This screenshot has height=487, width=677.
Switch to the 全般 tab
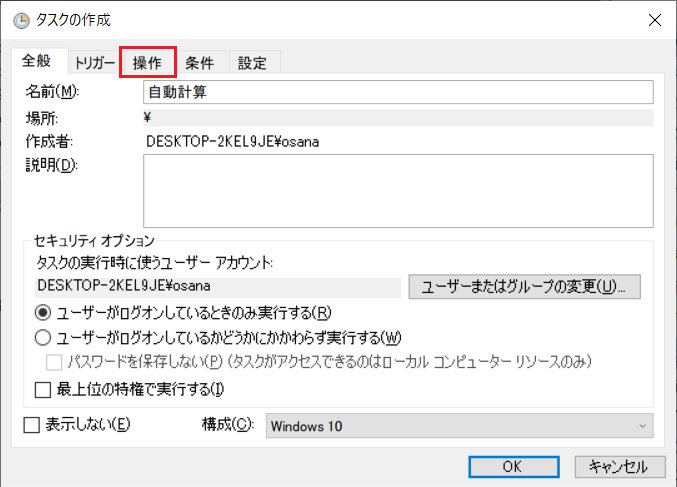[37, 60]
